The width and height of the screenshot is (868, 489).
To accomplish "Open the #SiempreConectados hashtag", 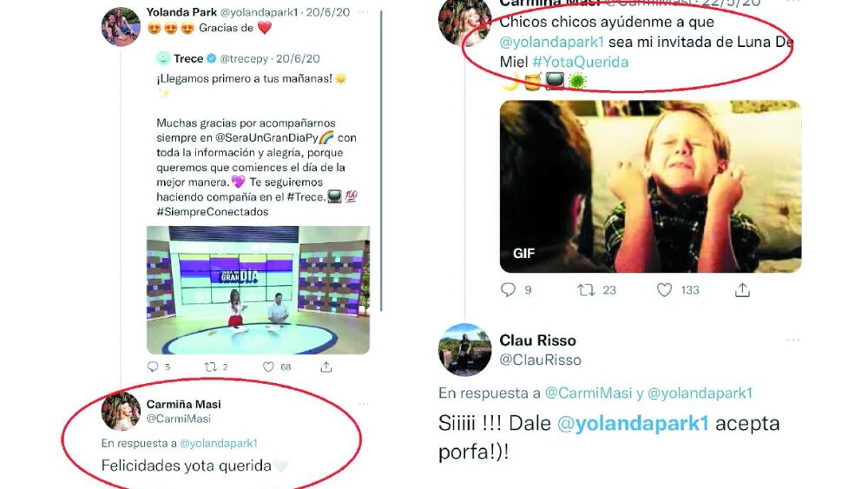I will click(x=213, y=212).
